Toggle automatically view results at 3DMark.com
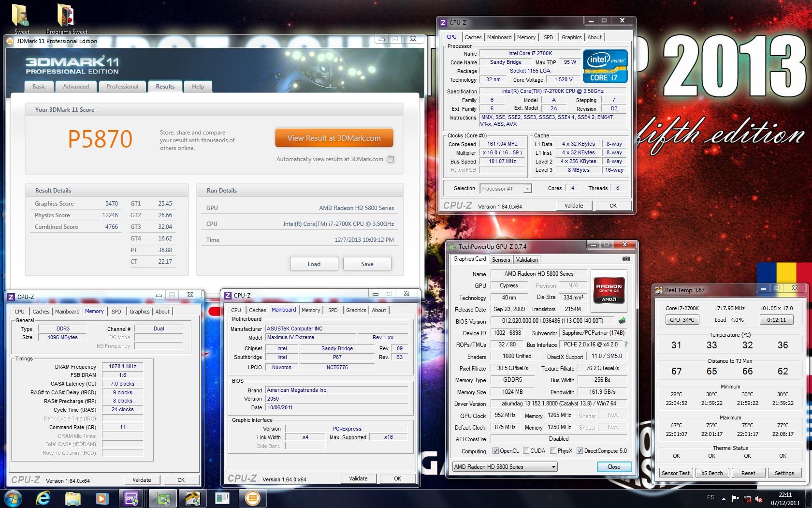 (x=391, y=159)
